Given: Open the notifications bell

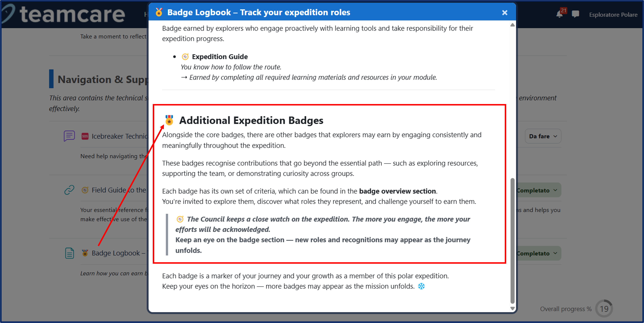Looking at the screenshot, I should (560, 14).
